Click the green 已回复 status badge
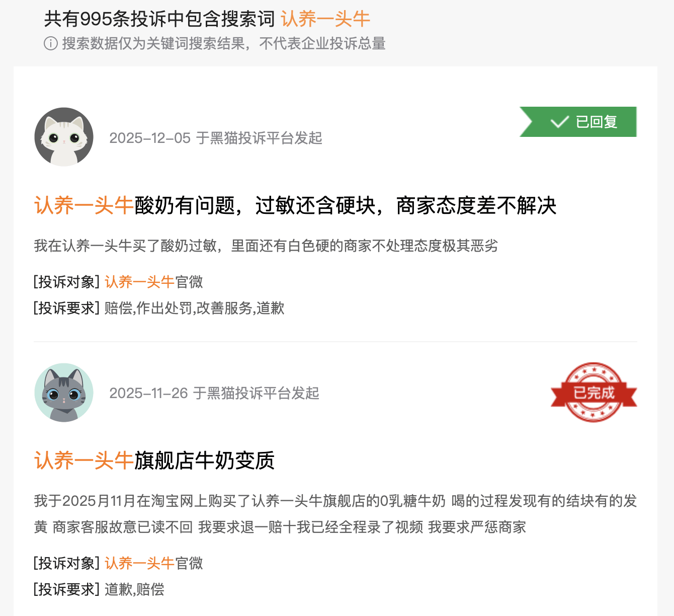 pos(578,122)
